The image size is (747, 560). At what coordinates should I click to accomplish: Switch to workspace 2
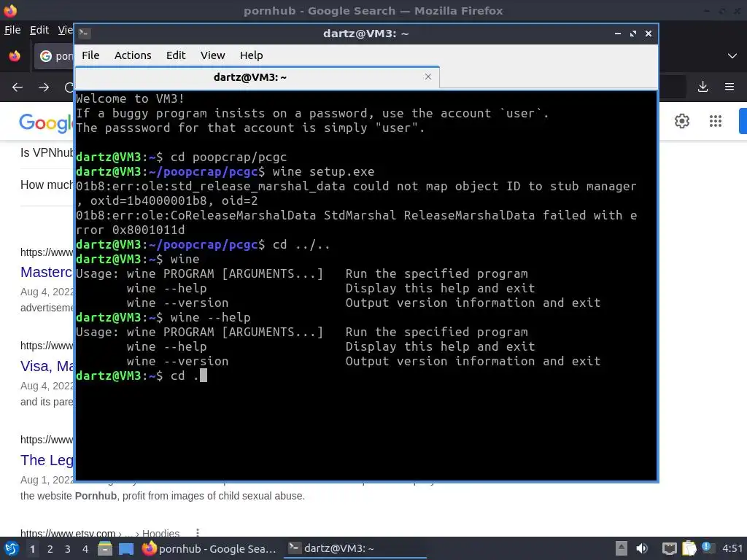click(x=50, y=549)
